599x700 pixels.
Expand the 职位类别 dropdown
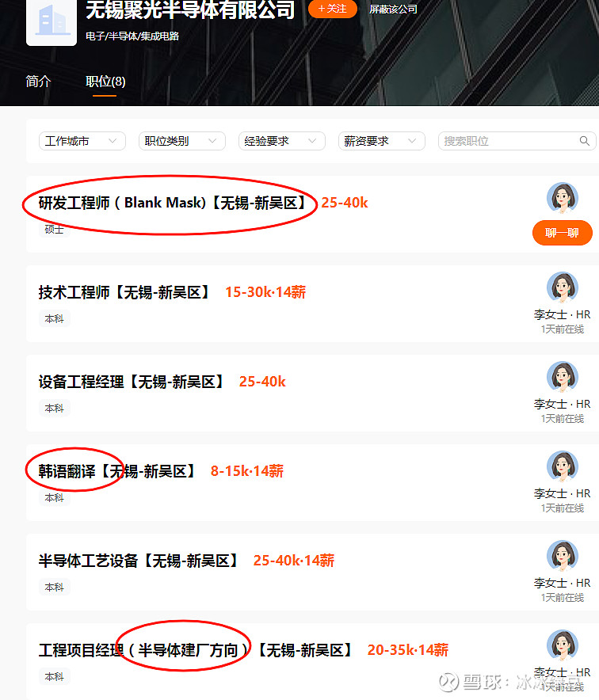tap(181, 141)
